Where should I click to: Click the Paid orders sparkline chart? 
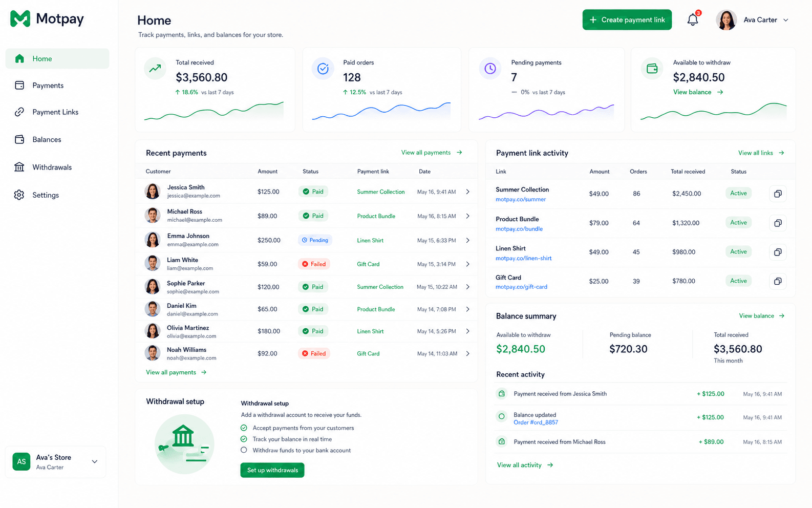(381, 111)
